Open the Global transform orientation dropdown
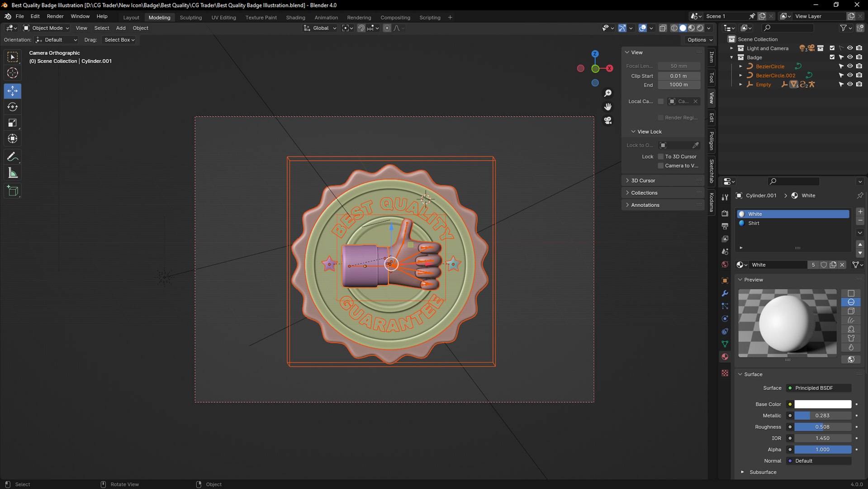Image resolution: width=868 pixels, height=489 pixels. 320,28
